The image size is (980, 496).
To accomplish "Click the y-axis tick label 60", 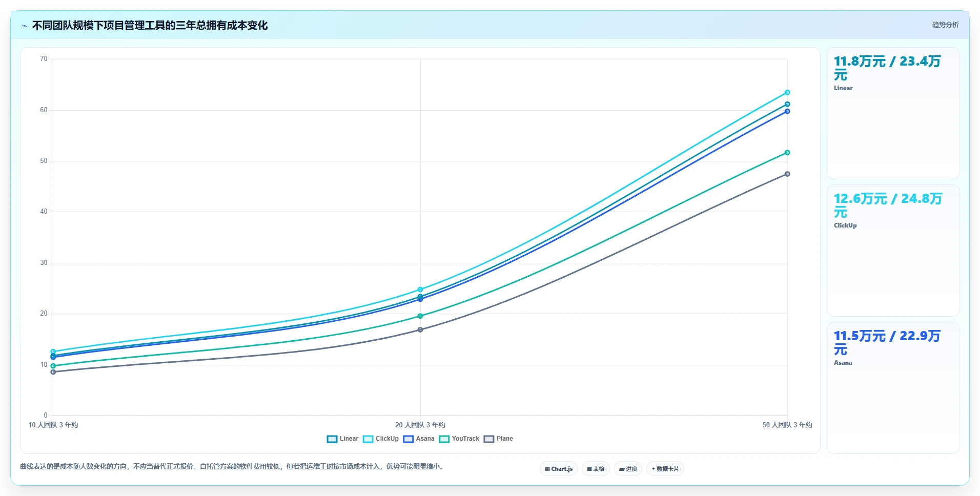I will [44, 110].
